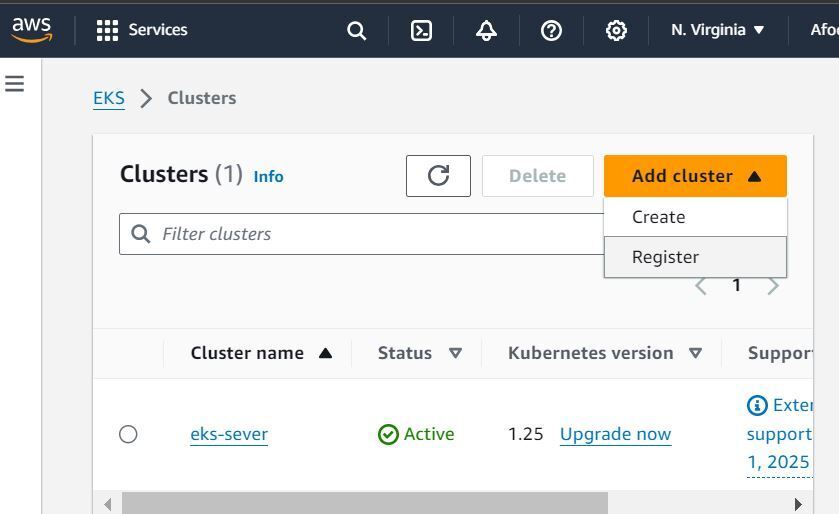
Task: Choose Register from the Add cluster menu
Action: click(x=665, y=257)
